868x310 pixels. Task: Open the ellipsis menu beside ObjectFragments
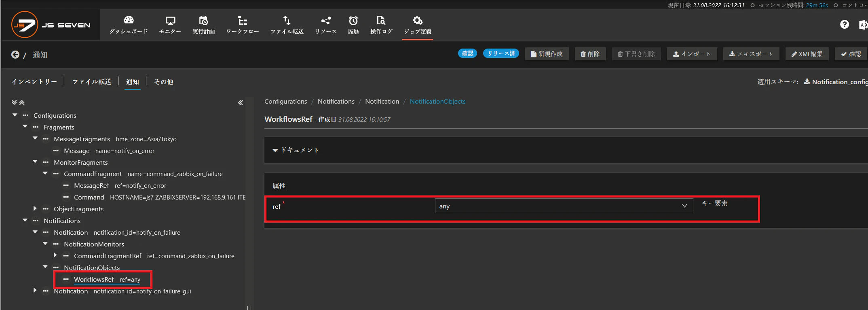pyautogui.click(x=46, y=209)
